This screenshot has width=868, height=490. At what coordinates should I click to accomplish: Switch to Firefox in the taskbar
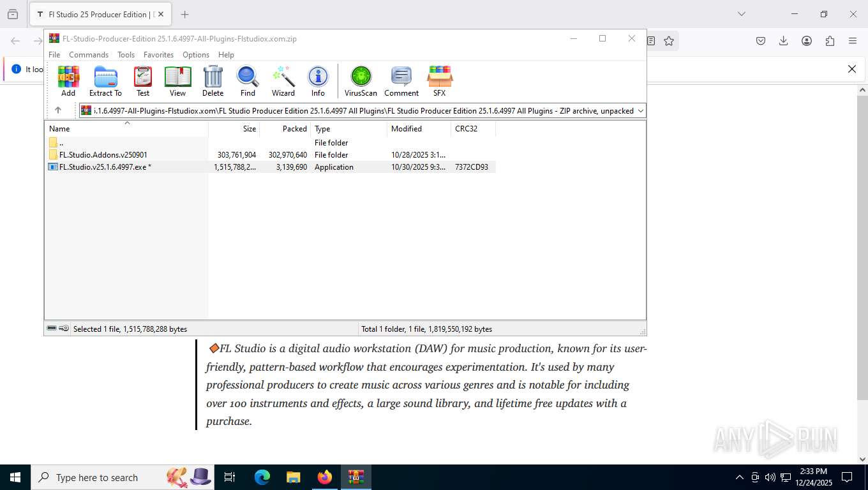coord(325,477)
